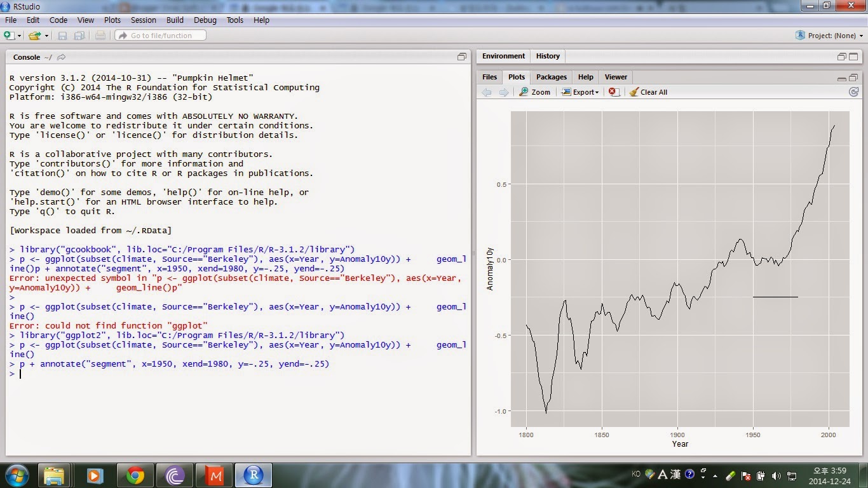The height and width of the screenshot is (488, 868).
Task: Switch to the Packages tab
Action: [x=552, y=77]
